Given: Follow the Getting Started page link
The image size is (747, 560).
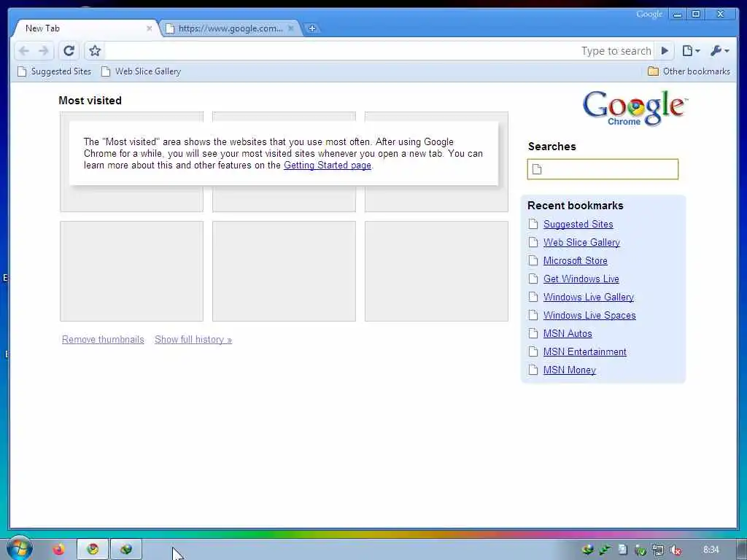Looking at the screenshot, I should pos(328,166).
